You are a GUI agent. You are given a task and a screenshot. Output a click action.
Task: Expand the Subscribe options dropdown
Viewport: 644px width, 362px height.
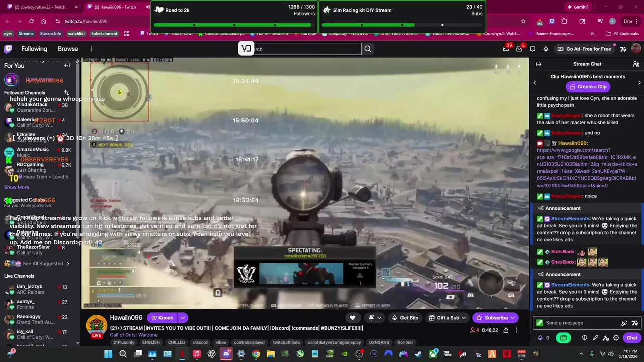pyautogui.click(x=513, y=318)
